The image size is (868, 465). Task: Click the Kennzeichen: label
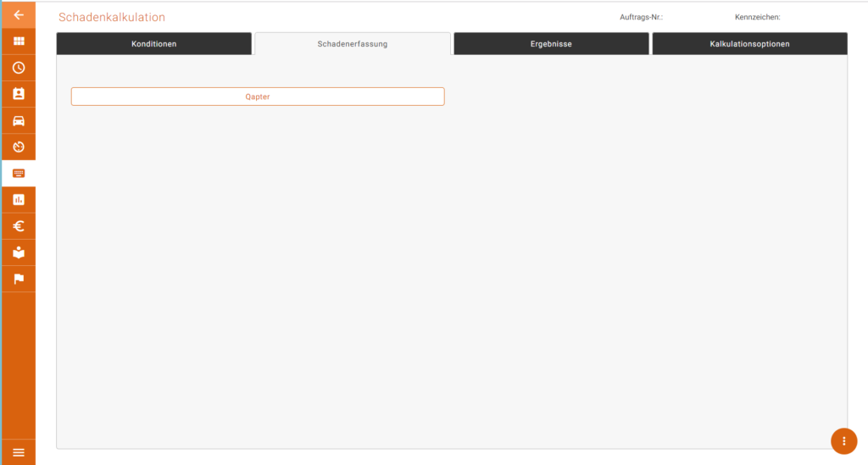pyautogui.click(x=757, y=17)
